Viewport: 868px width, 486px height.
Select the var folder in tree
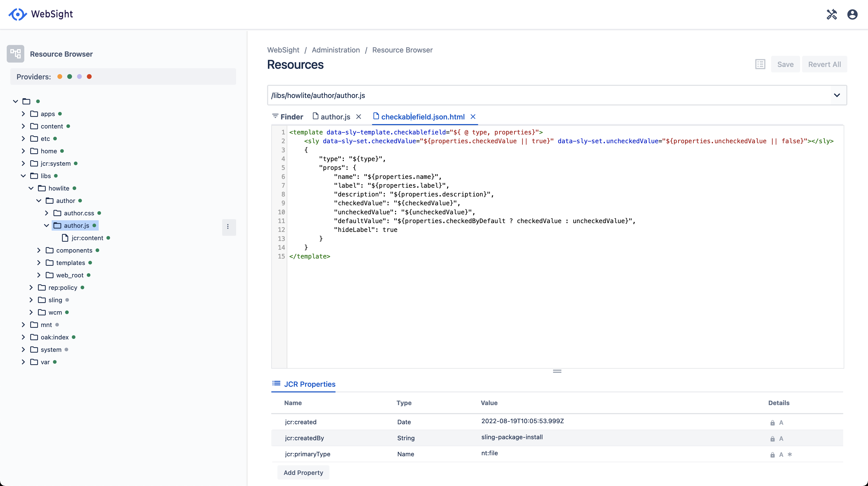click(45, 362)
